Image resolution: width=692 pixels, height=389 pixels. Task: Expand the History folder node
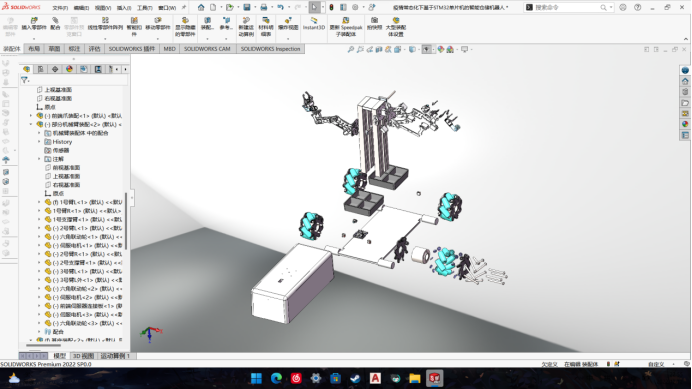pos(39,142)
